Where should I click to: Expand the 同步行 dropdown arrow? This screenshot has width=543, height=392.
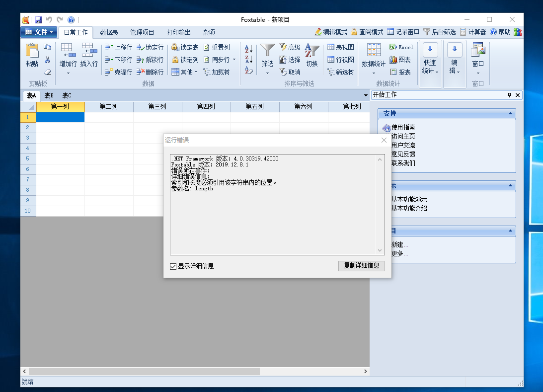[234, 60]
